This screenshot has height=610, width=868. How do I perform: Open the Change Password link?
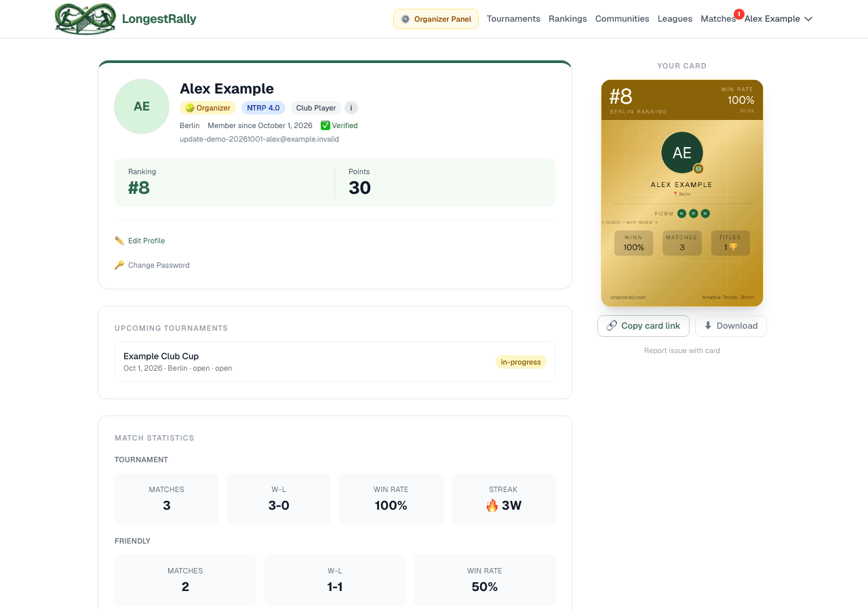(159, 265)
